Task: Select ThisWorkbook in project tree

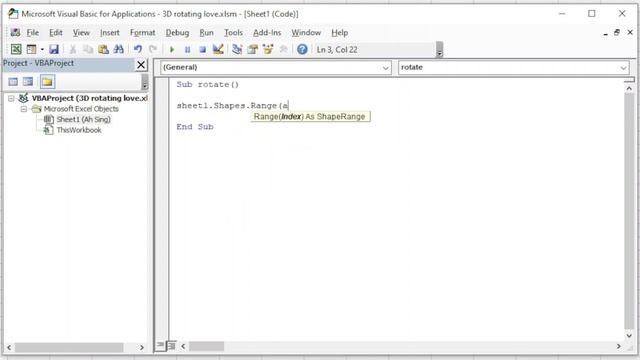Action: (x=79, y=130)
